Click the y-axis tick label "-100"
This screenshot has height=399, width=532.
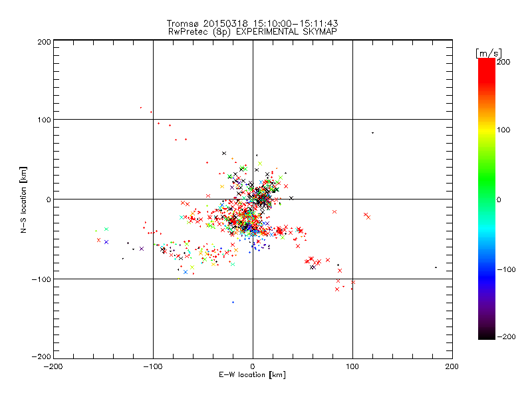pos(41,279)
